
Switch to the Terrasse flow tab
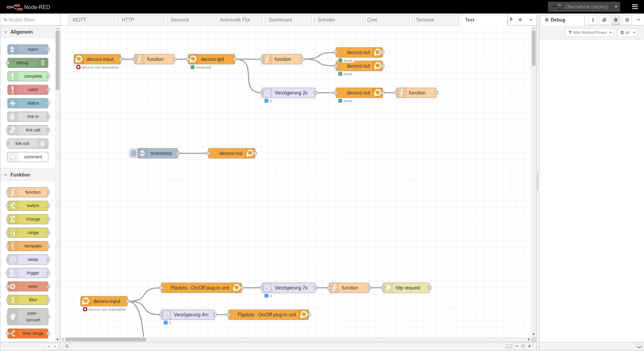pos(435,20)
